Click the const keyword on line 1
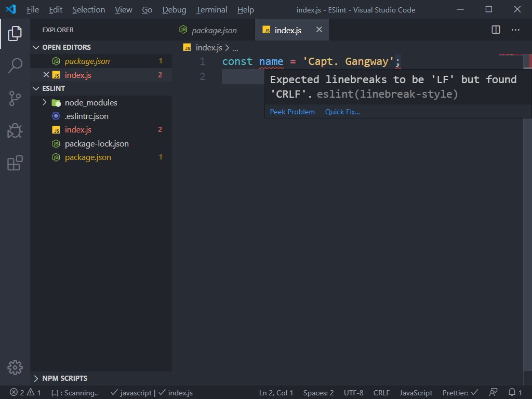The width and height of the screenshot is (532, 399). point(237,61)
